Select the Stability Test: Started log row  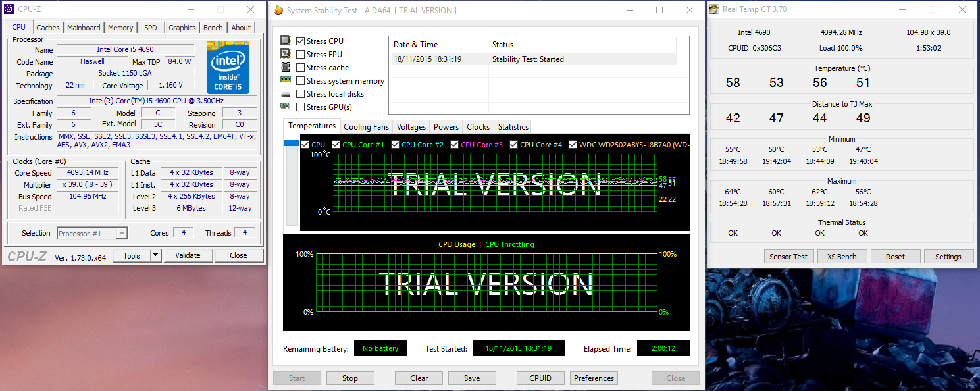coord(532,59)
